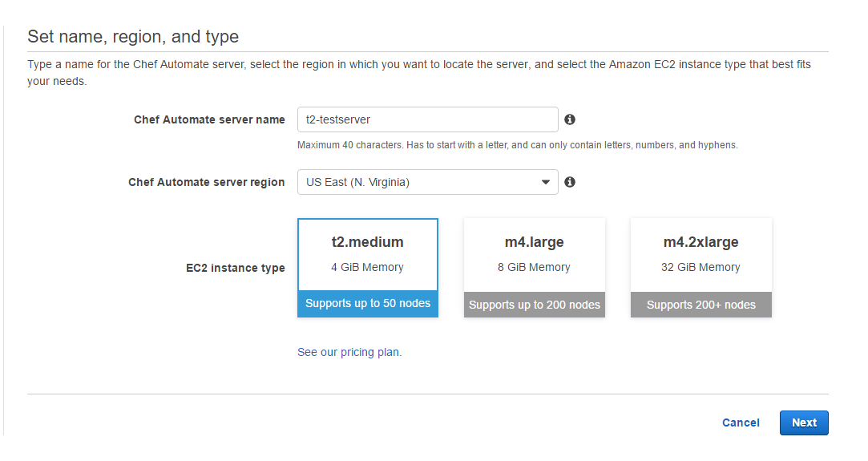Select the t2.medium instance type card
The width and height of the screenshot is (868, 461).
coord(368,268)
